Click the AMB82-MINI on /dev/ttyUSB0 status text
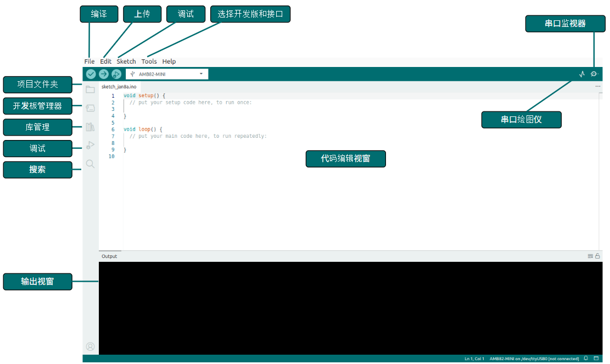The width and height of the screenshot is (610, 364). pyautogui.click(x=534, y=359)
